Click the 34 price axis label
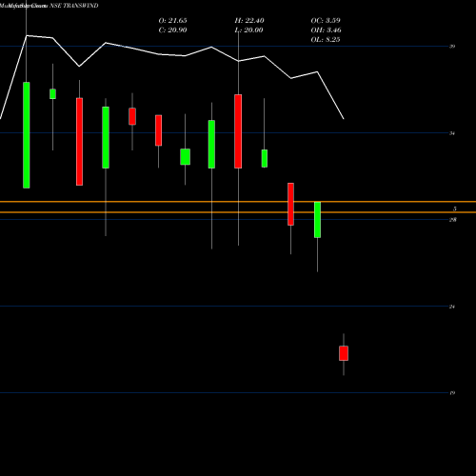The width and height of the screenshot is (476, 476). (452, 133)
